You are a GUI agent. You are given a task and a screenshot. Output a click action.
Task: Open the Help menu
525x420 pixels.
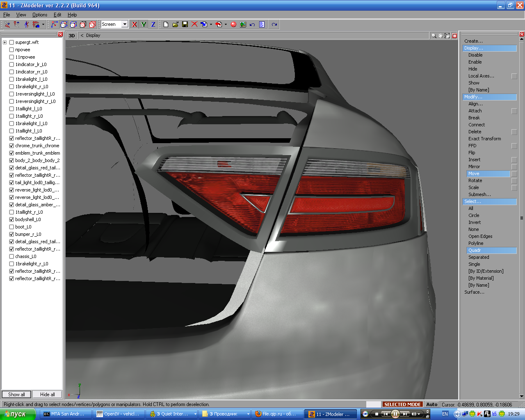click(x=72, y=15)
